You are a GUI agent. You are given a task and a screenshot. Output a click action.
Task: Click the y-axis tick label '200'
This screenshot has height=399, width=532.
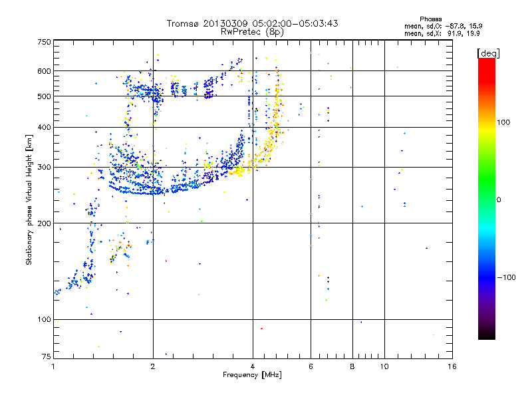click(44, 223)
